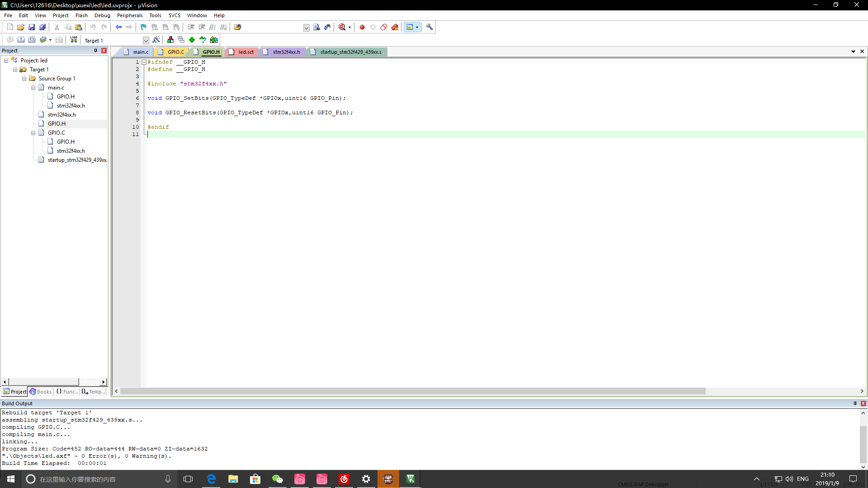
Task: Collapse the Source Group 1 folder
Action: pyautogui.click(x=24, y=79)
